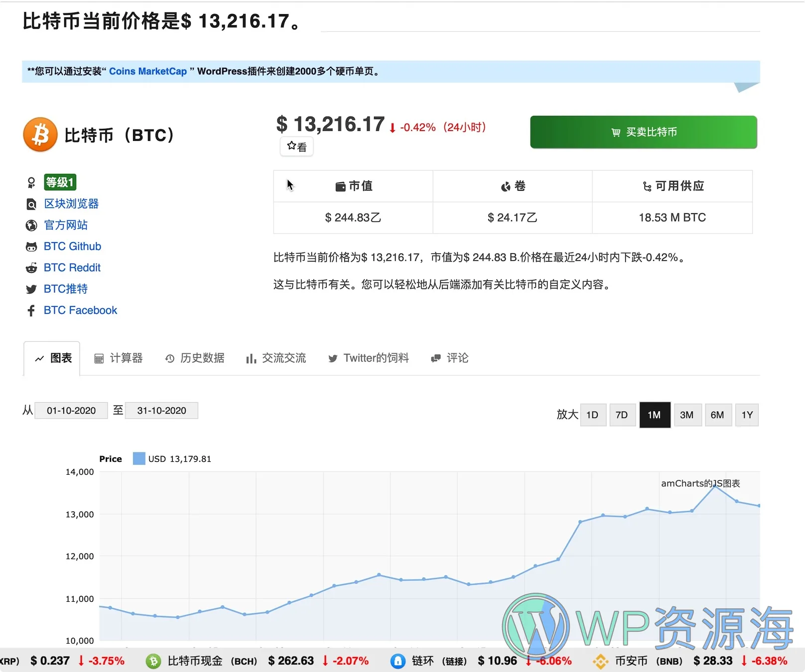The width and height of the screenshot is (805, 672).
Task: Click the 买卖比特币 green button
Action: [x=643, y=132]
